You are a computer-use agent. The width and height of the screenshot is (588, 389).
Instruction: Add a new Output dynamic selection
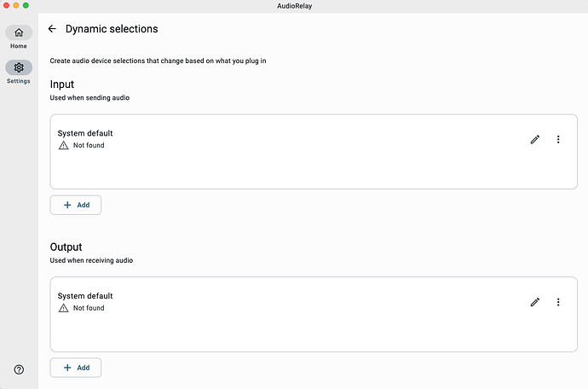(76, 368)
